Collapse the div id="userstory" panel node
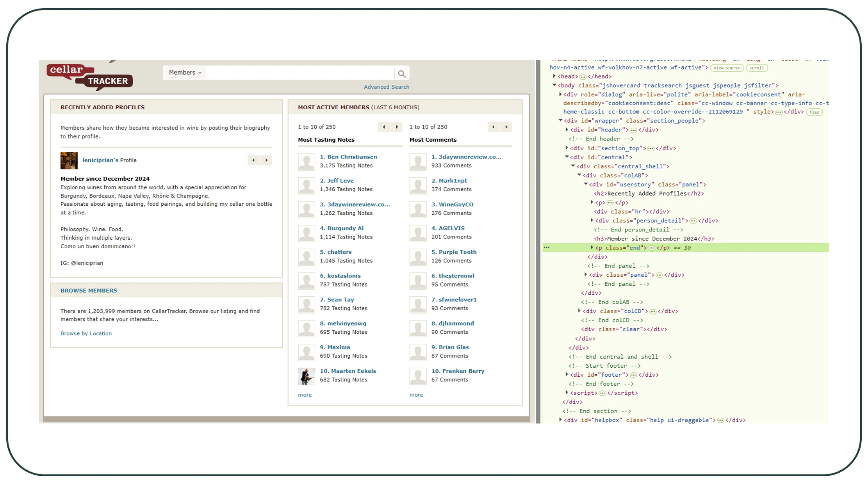 586,185
